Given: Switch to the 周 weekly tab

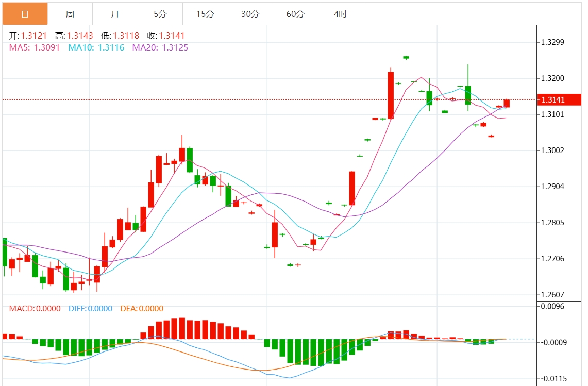Looking at the screenshot, I should point(70,14).
